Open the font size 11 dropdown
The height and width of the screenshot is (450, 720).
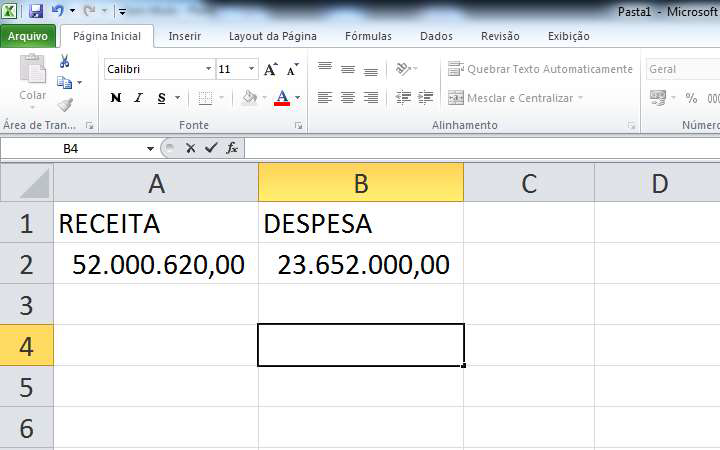[x=252, y=69]
